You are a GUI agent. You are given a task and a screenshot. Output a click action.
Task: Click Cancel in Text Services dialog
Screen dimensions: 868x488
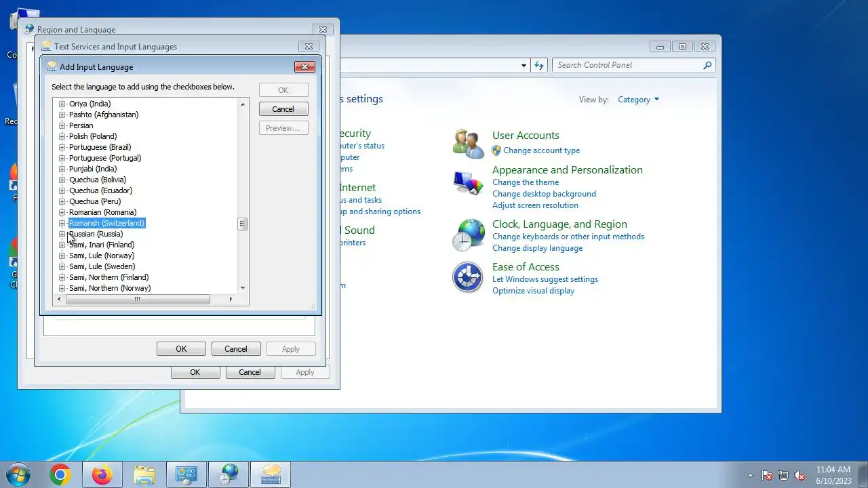tap(236, 349)
